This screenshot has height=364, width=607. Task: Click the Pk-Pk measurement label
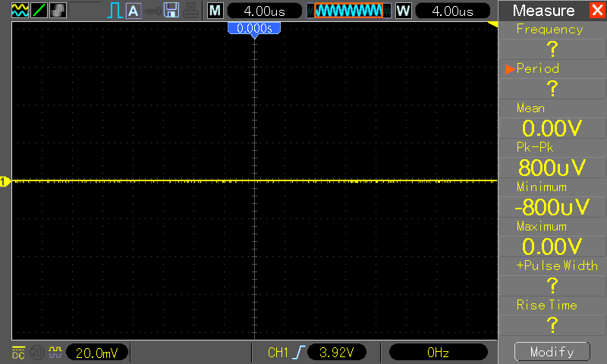coord(535,147)
